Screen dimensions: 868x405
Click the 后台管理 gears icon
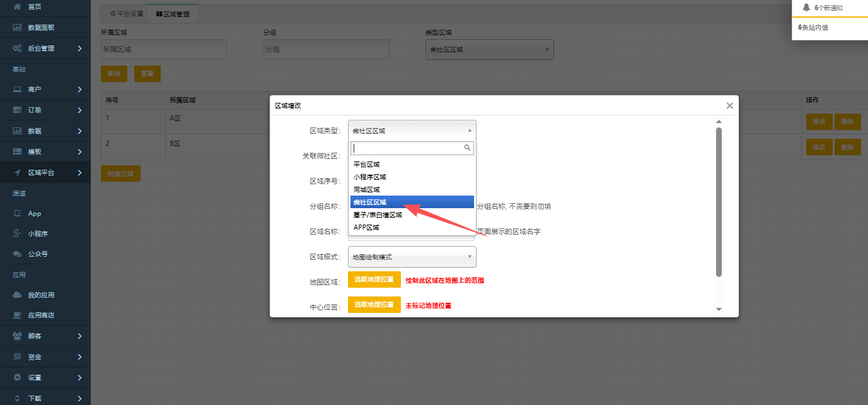click(x=18, y=49)
